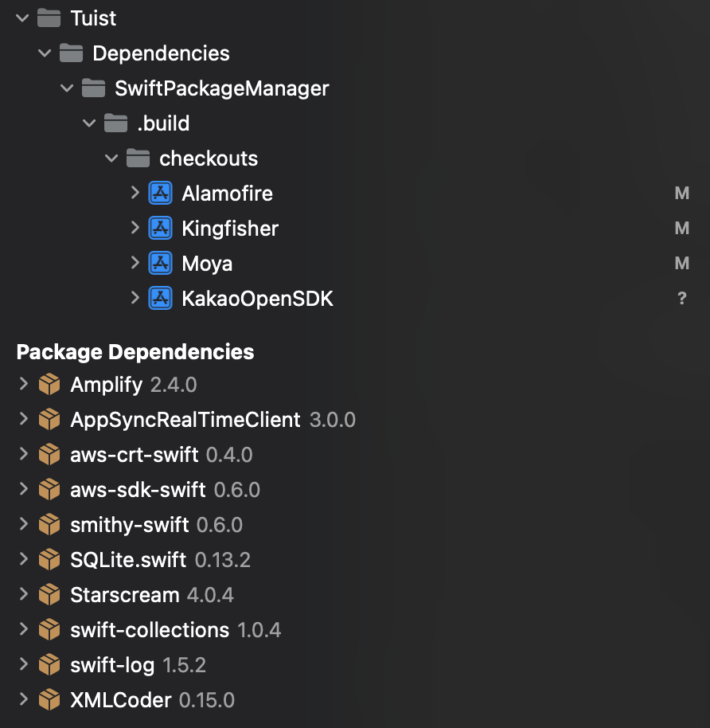The image size is (710, 728).
Task: Expand the Amplify package
Action: click(x=24, y=383)
